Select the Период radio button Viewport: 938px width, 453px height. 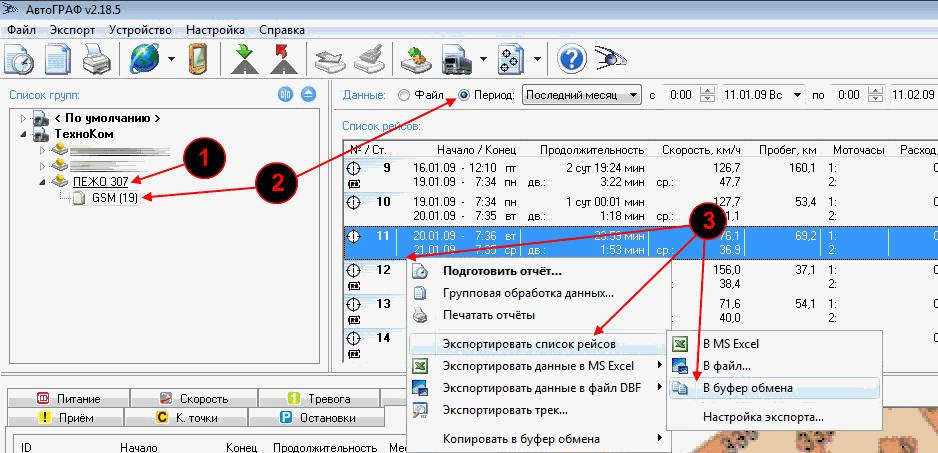pyautogui.click(x=465, y=96)
